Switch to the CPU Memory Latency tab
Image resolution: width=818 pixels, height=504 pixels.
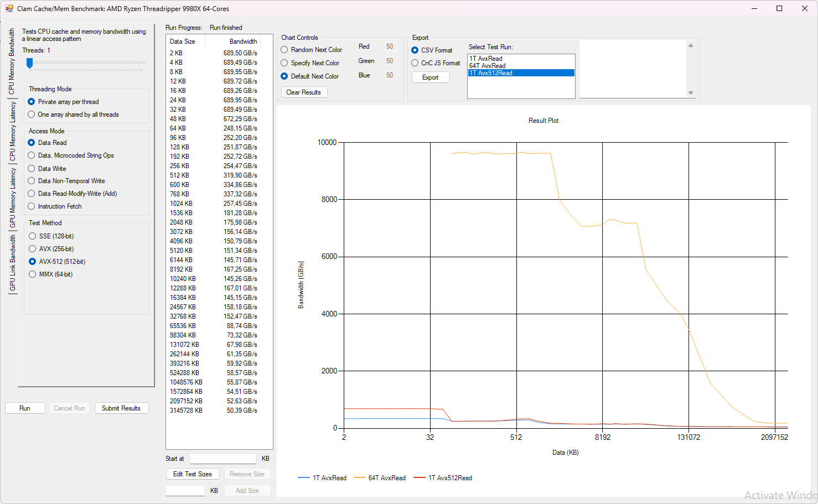coord(12,131)
